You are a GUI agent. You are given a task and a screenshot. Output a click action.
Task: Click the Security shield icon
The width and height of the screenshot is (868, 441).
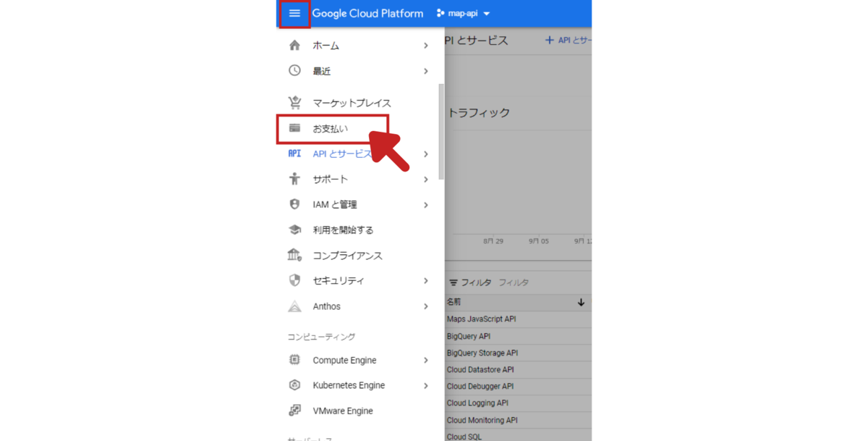[294, 280]
